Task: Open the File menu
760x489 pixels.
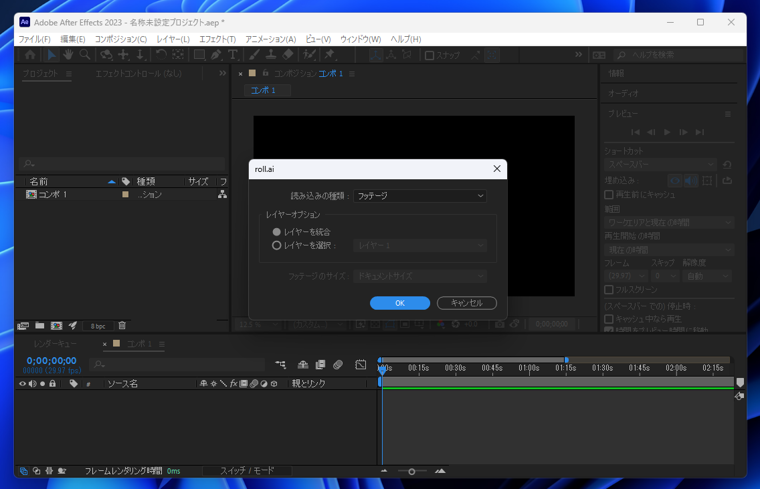Action: point(34,39)
